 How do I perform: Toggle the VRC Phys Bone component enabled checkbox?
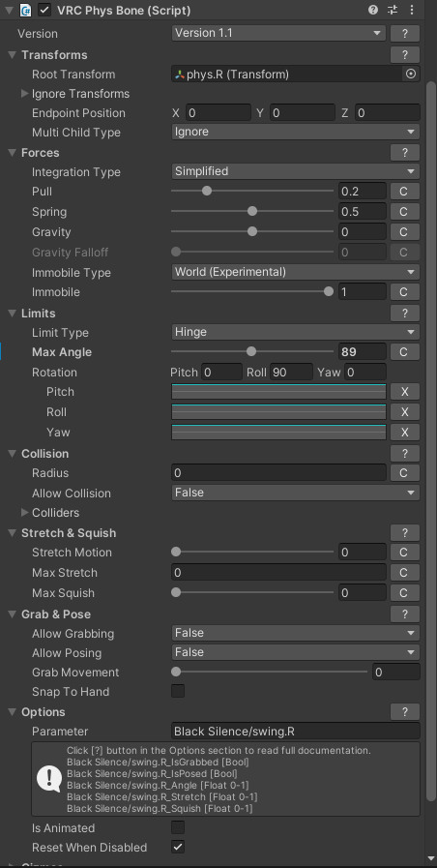[44, 10]
